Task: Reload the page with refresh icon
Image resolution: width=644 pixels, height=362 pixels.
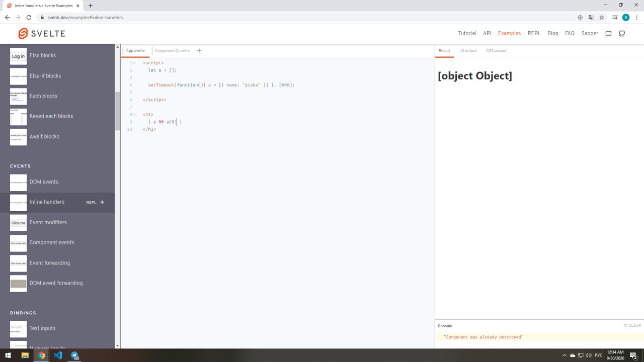Action: (x=29, y=17)
